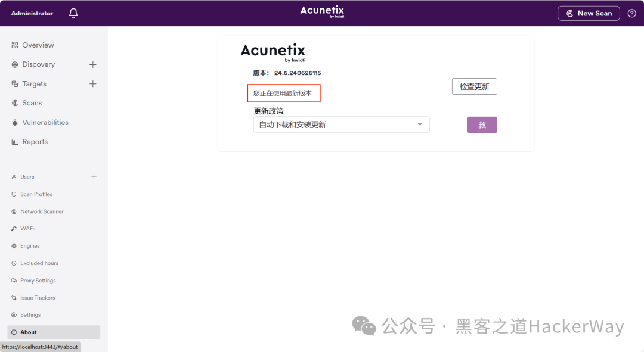Click the Acunetix logo in header
644x352 pixels.
coord(322,11)
